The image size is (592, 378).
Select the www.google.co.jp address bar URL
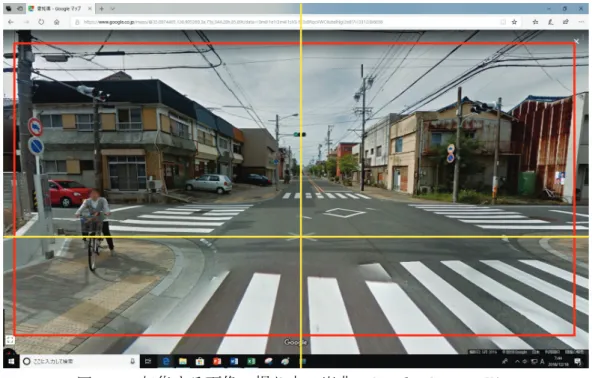point(233,22)
